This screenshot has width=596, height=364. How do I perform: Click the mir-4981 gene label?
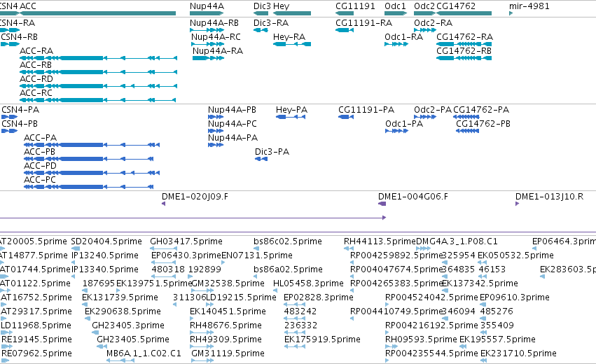tap(529, 6)
